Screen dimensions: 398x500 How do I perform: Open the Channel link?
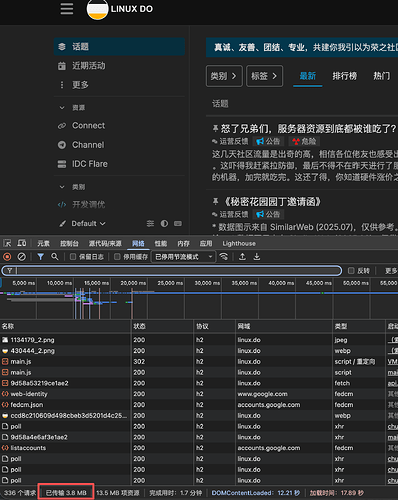88,145
